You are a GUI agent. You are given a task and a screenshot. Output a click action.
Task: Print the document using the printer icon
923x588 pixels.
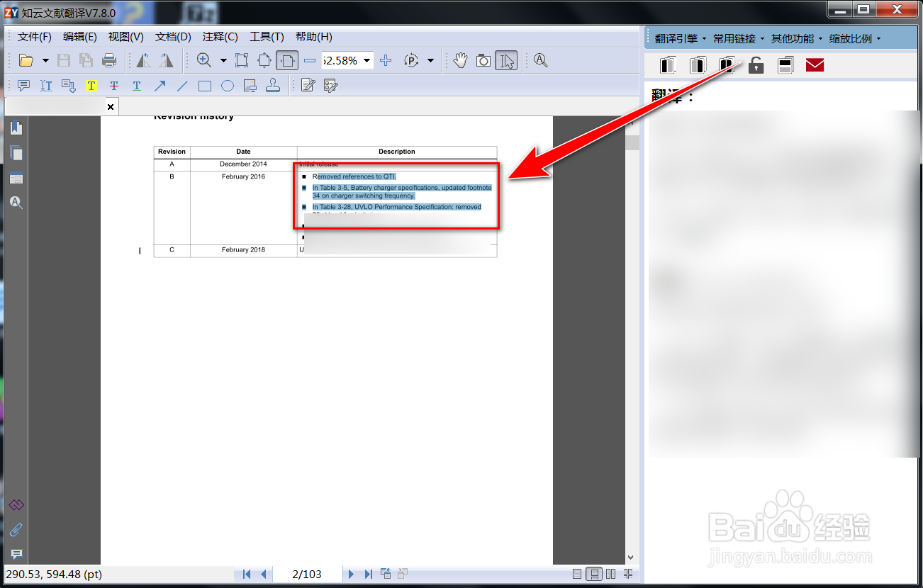(x=109, y=60)
